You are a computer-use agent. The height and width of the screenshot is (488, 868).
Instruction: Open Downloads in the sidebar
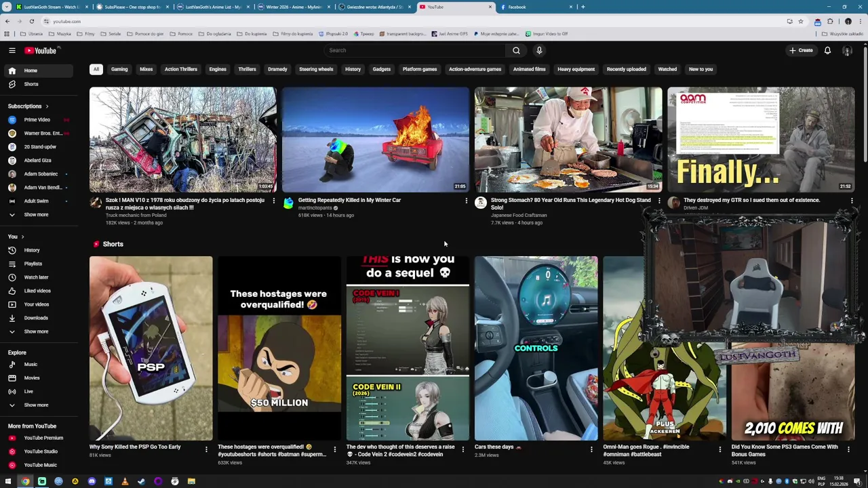pyautogui.click(x=39, y=318)
